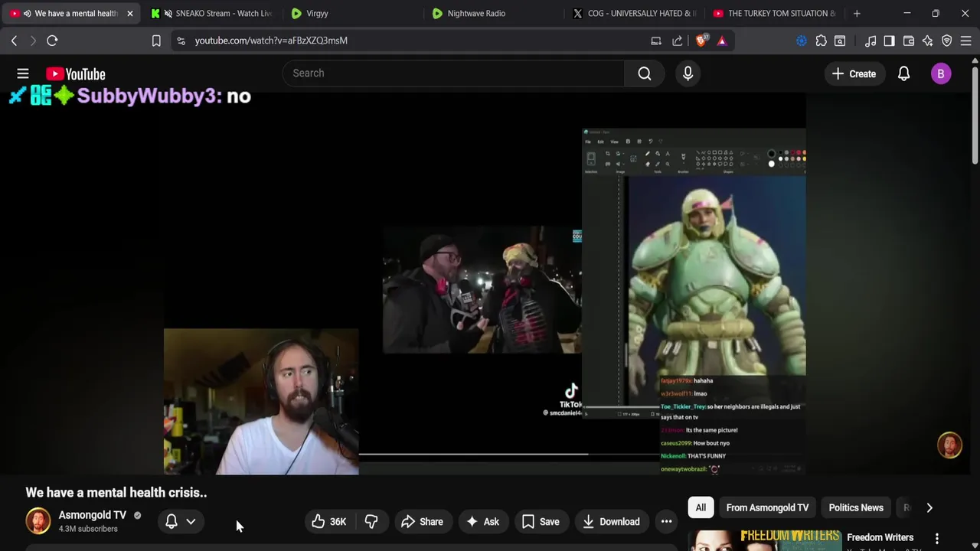Like the video with thumbs up

coord(328,522)
